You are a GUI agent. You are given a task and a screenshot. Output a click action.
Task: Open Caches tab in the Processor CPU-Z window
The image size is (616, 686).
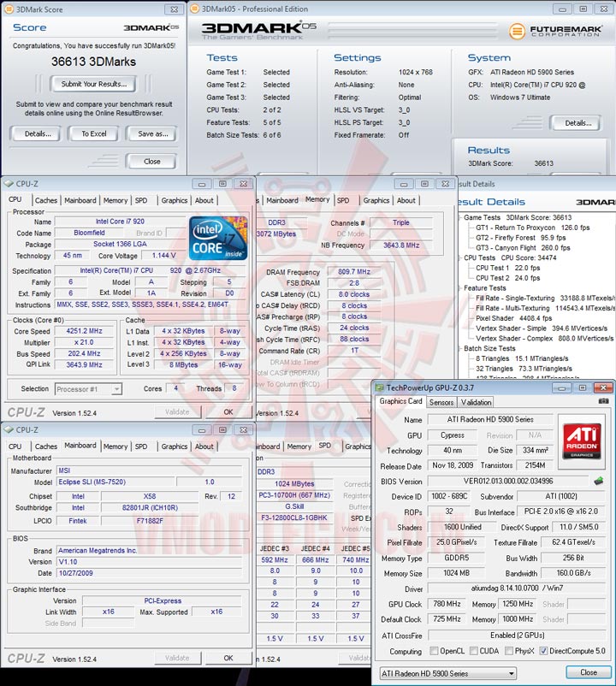point(46,200)
